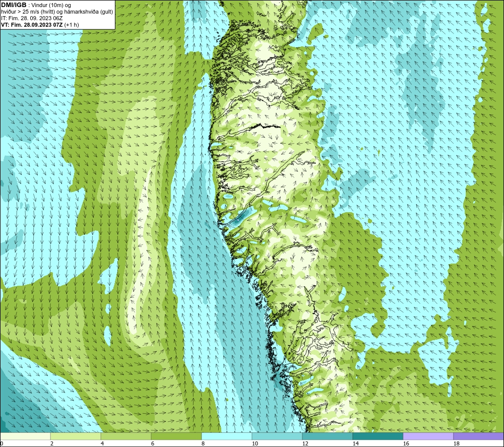Click the darker green 6–8 m/s swatch
Screen dimensions: 504x447
176,436
